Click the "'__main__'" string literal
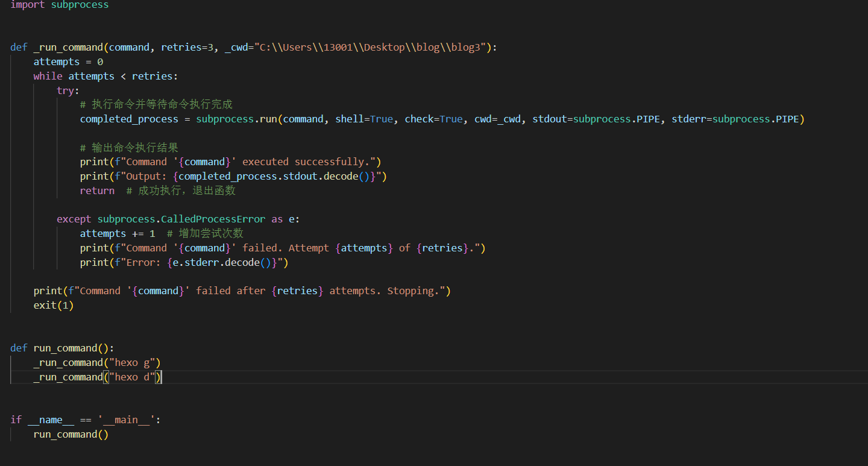Image resolution: width=868 pixels, height=466 pixels. [127, 420]
